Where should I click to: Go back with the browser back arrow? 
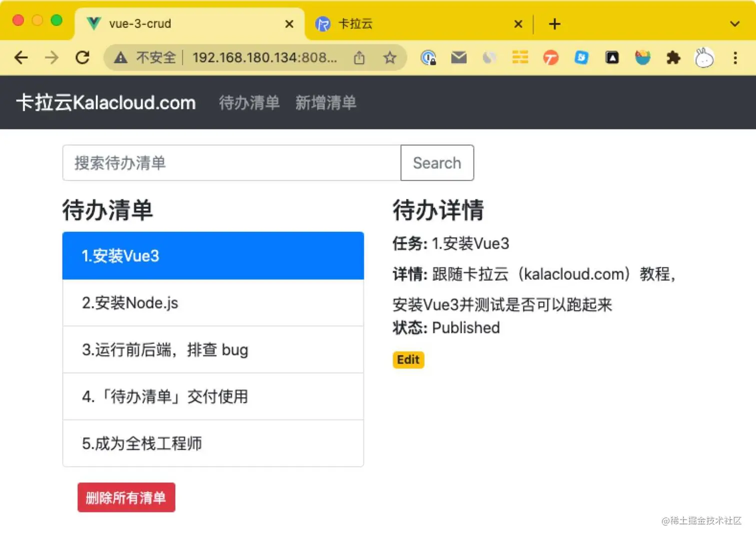pyautogui.click(x=21, y=58)
